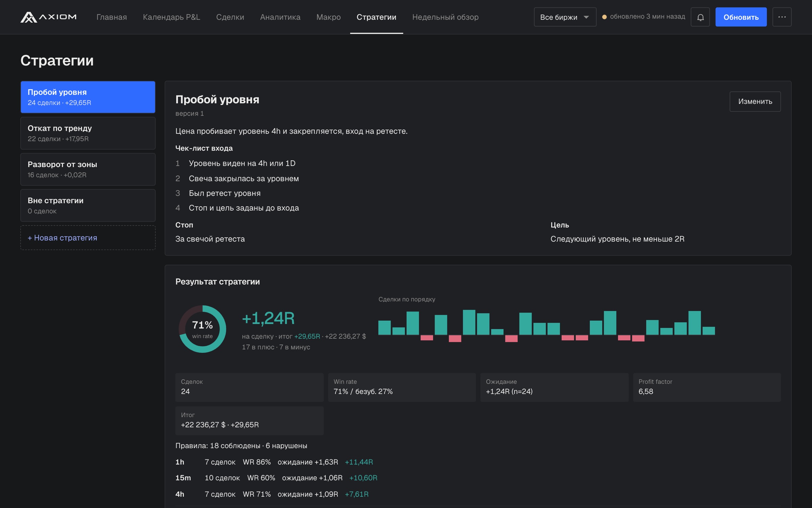Open the three-dots more menu
Screen dimensions: 812x508
point(782,17)
